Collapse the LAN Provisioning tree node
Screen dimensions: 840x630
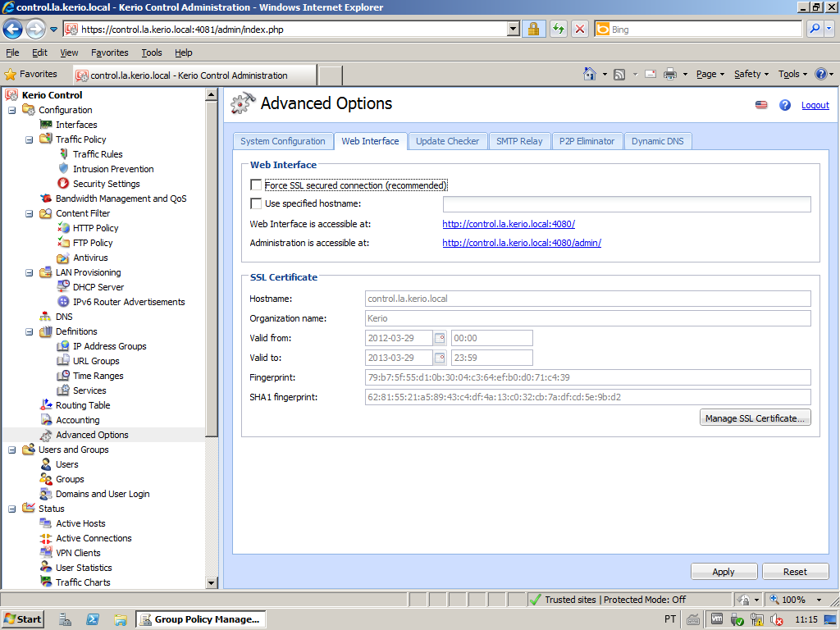(29, 272)
